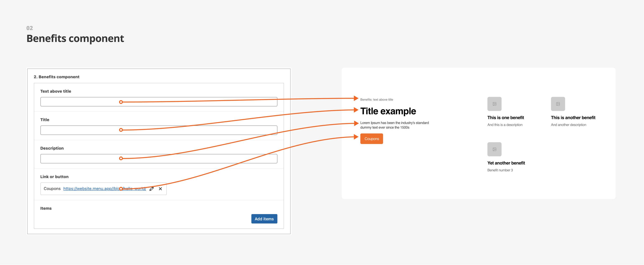Select the Description input field

click(159, 159)
